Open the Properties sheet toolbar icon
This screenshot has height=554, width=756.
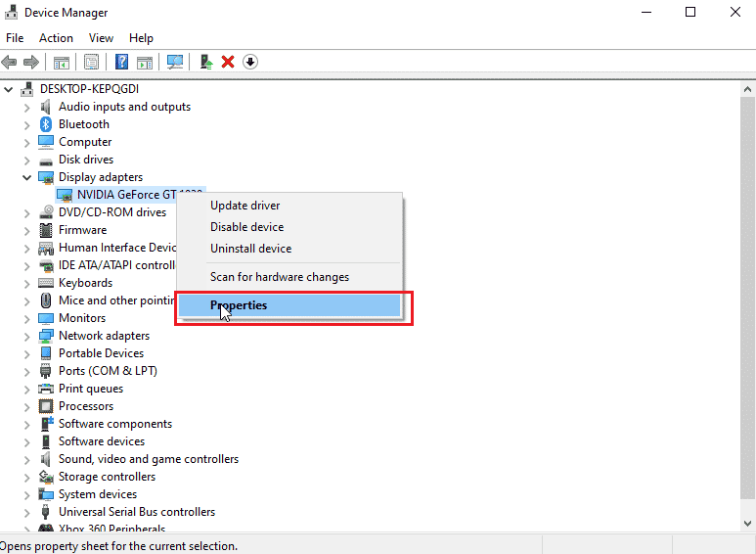pyautogui.click(x=91, y=62)
